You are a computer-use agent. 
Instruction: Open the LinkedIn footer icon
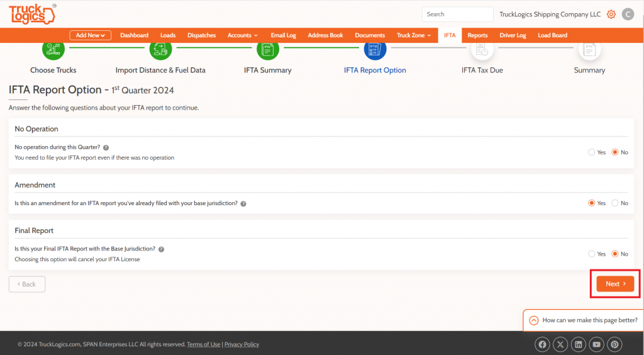[579, 344]
